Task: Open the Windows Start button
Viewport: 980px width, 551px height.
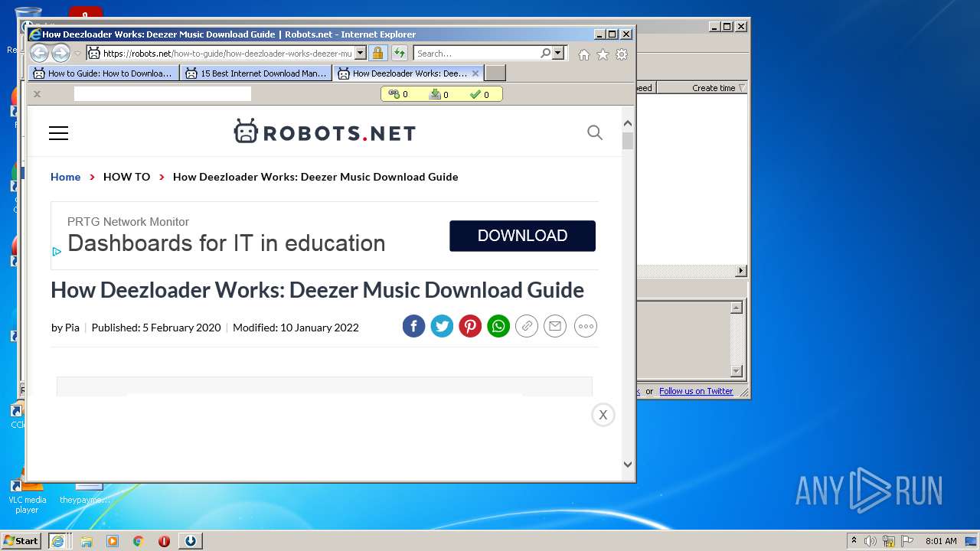Action: [x=21, y=540]
